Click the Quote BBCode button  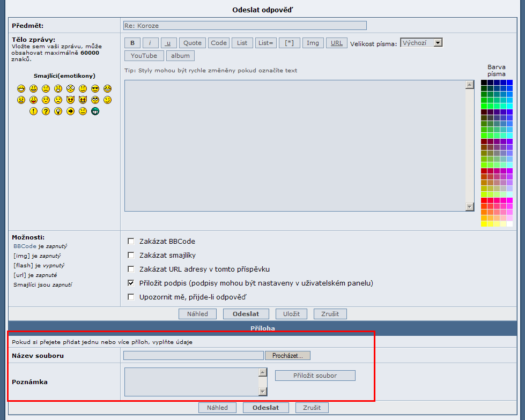tap(193, 43)
